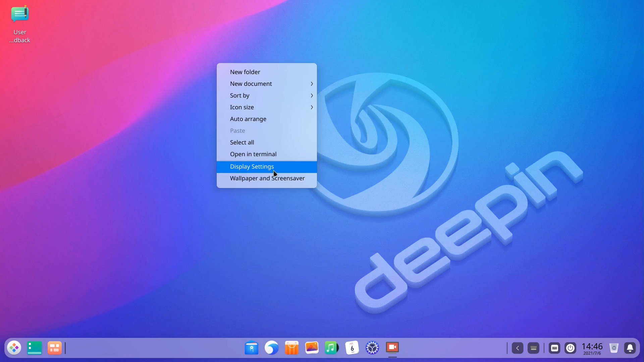Open the Control Center settings icon
This screenshot has height=362, width=644.
372,348
